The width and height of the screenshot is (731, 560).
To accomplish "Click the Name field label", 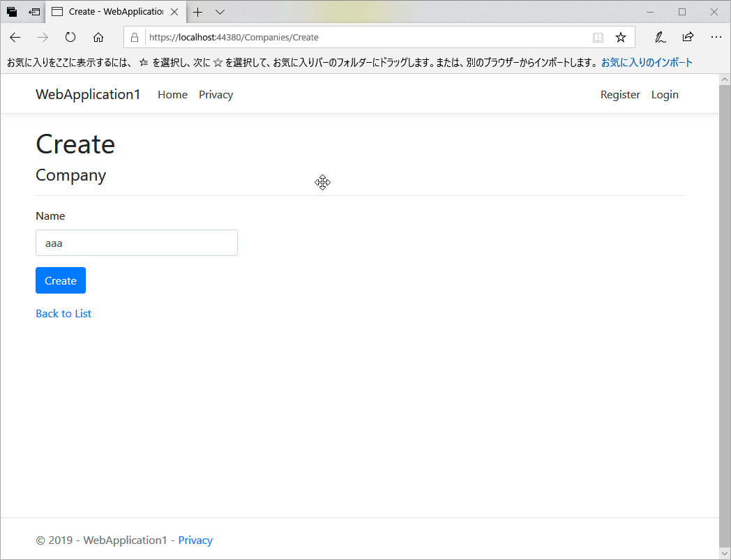I will (50, 216).
